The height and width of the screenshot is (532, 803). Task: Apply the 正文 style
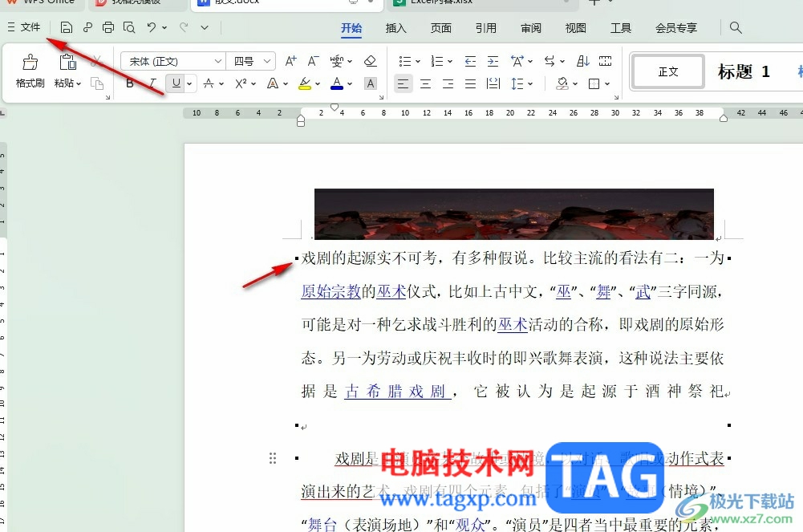[x=668, y=71]
